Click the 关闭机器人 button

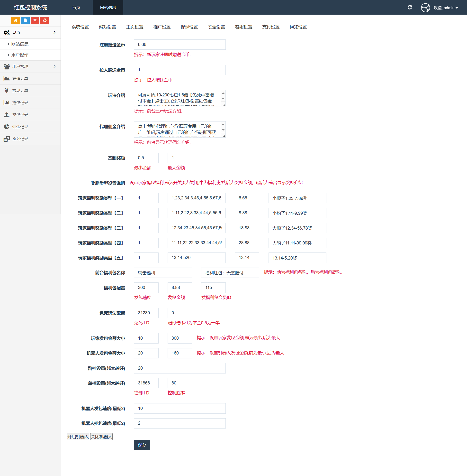point(101,437)
